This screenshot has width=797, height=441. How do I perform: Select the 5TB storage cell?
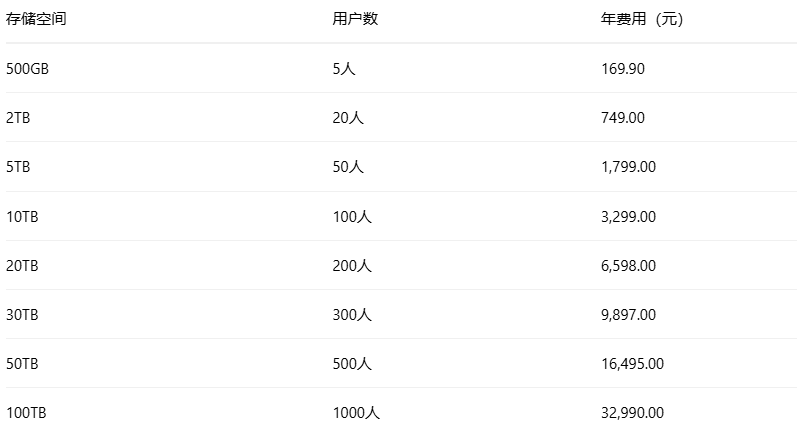click(18, 167)
